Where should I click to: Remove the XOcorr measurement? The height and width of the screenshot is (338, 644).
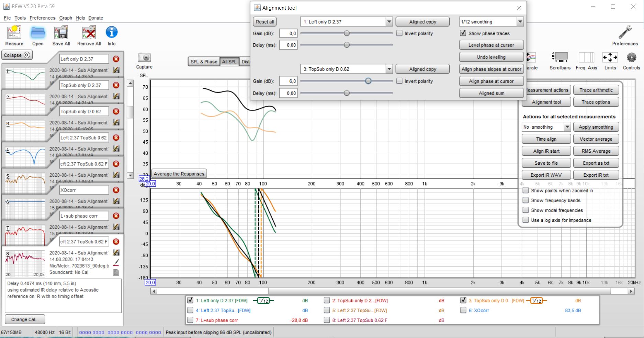[x=116, y=190]
